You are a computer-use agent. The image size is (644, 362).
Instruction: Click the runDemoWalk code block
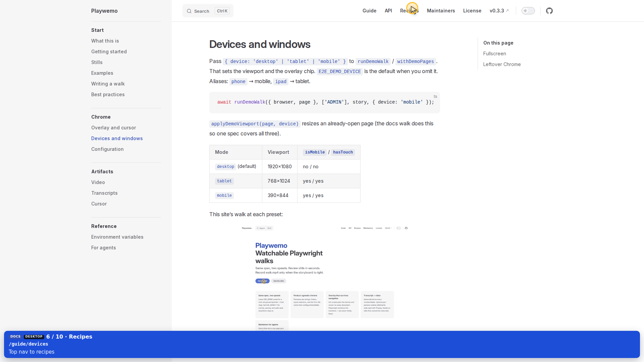click(x=325, y=102)
